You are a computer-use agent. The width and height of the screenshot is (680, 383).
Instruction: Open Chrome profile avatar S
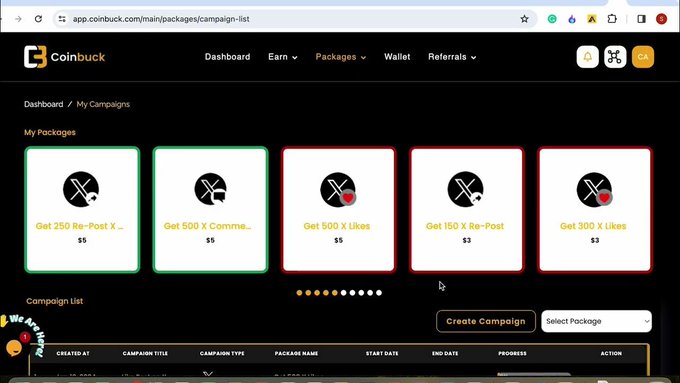(x=661, y=19)
